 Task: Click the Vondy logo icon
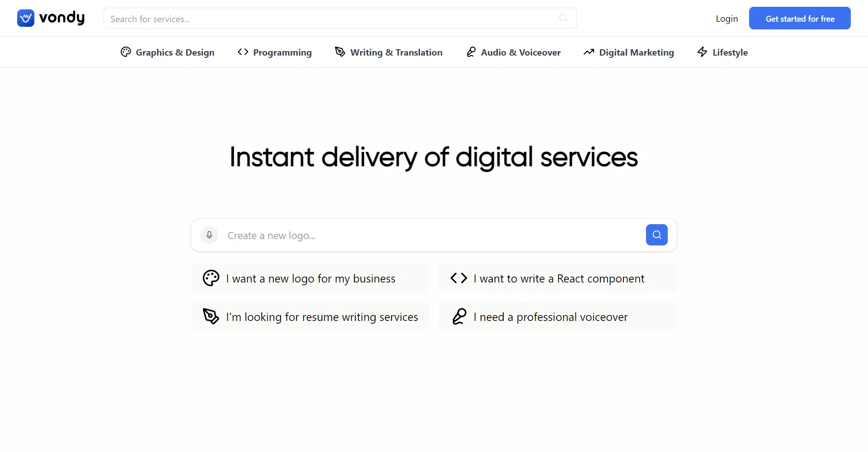click(26, 18)
